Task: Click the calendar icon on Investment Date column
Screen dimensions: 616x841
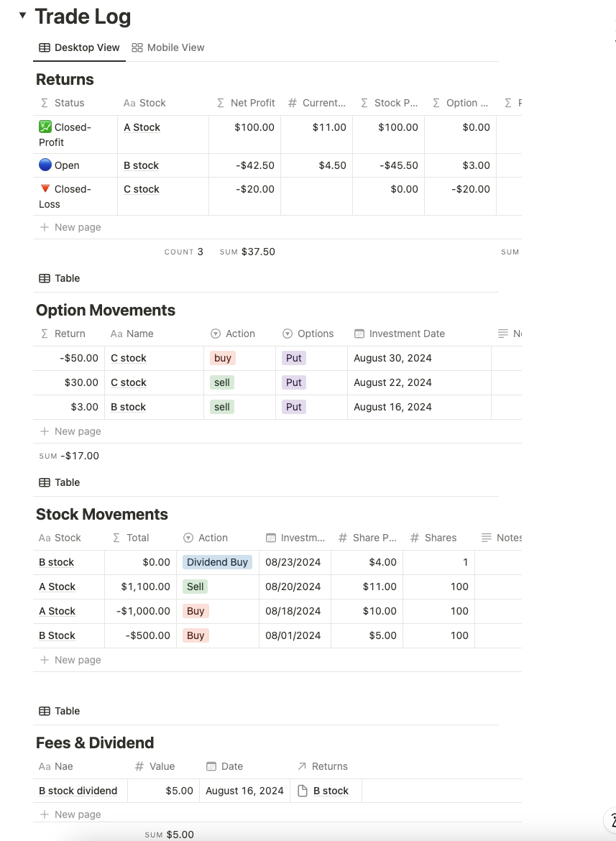Action: (359, 334)
